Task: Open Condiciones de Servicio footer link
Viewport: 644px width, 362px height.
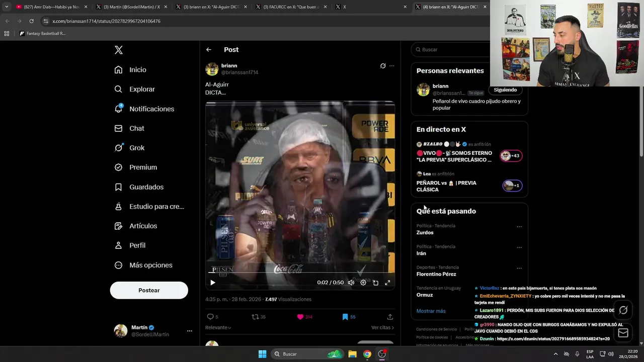Action: point(436,329)
